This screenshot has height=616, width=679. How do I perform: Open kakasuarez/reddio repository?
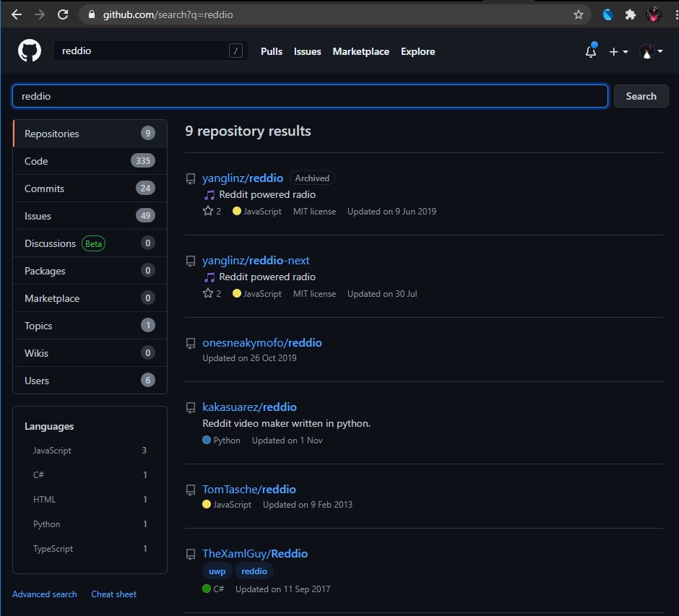tap(249, 407)
